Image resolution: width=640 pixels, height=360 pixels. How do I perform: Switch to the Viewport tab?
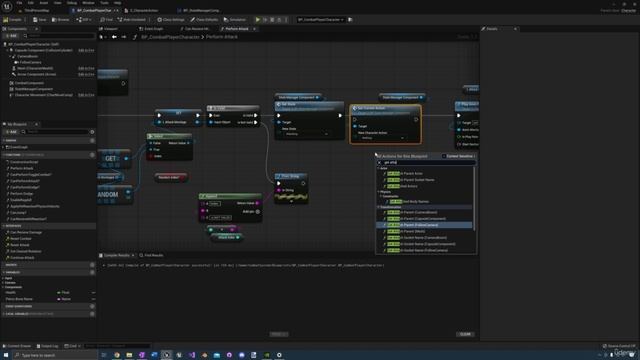coord(110,29)
